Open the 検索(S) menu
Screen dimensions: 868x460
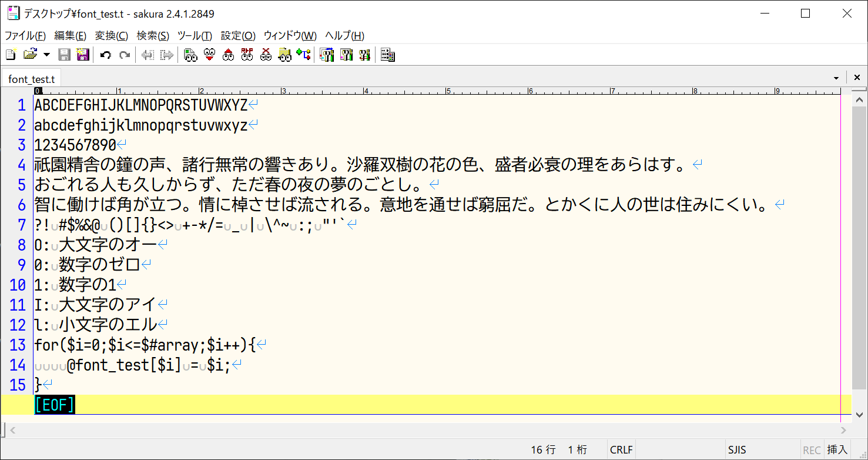[153, 35]
